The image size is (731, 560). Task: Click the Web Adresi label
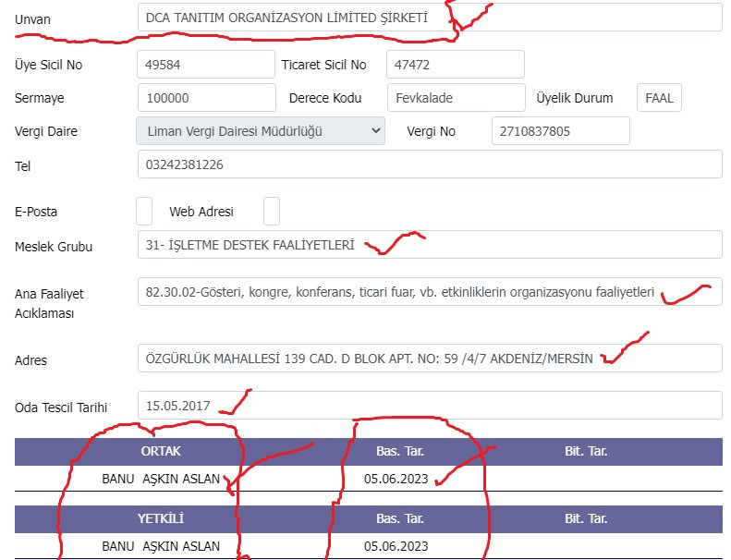point(201,212)
